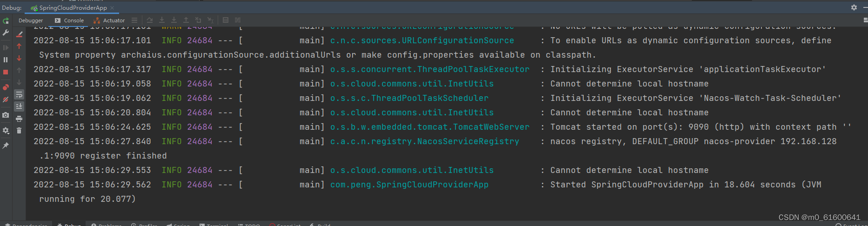Open the layout settings hamburger icon

coord(134,20)
